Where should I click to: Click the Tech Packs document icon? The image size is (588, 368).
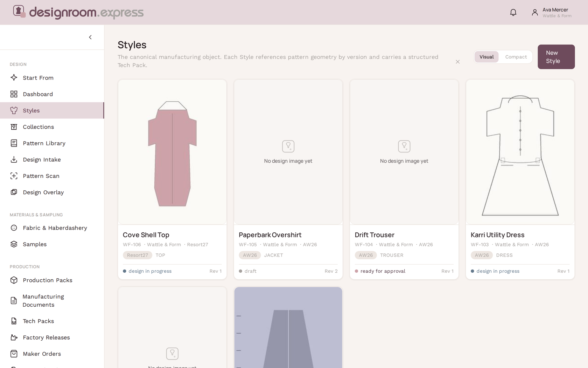(x=14, y=321)
